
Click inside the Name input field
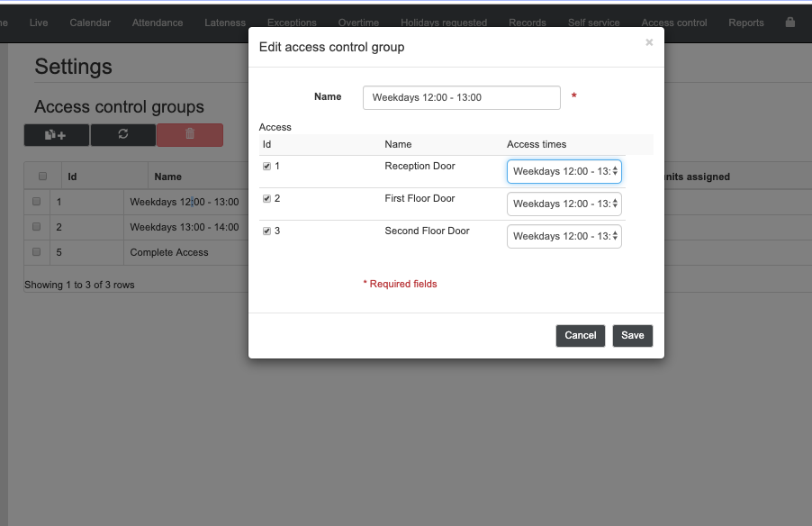[x=461, y=96]
